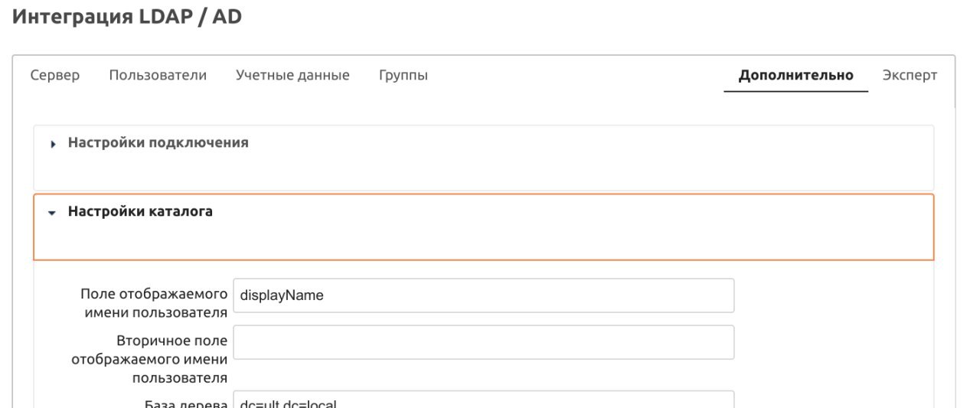Image resolution: width=980 pixels, height=408 pixels.
Task: Click the Интеграция LDAP / AD heading
Action: tap(127, 17)
